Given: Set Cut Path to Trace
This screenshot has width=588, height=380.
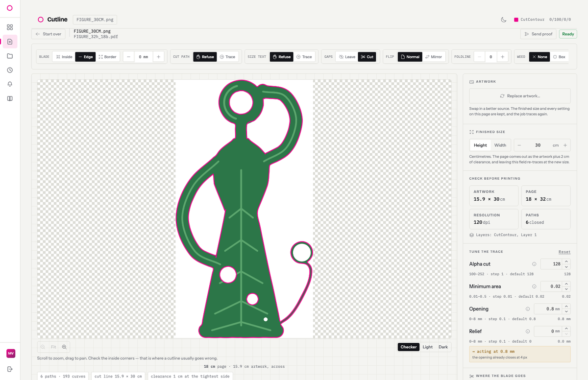Looking at the screenshot, I should 227,57.
